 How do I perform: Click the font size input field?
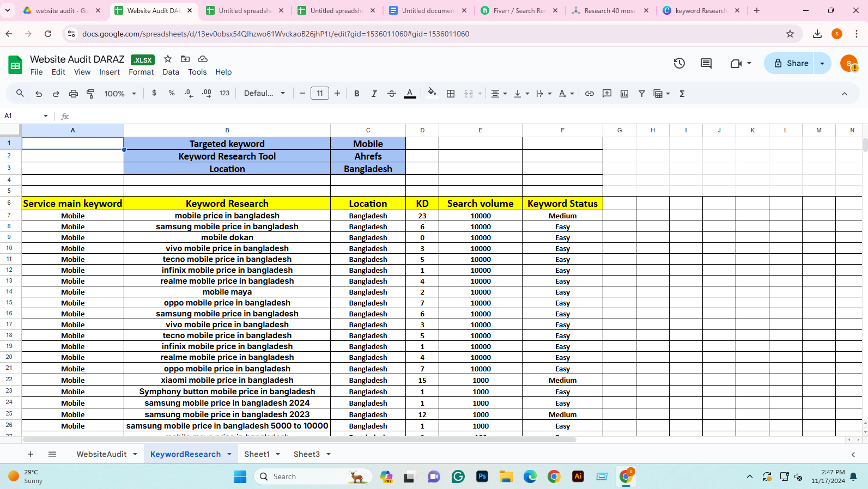click(320, 94)
